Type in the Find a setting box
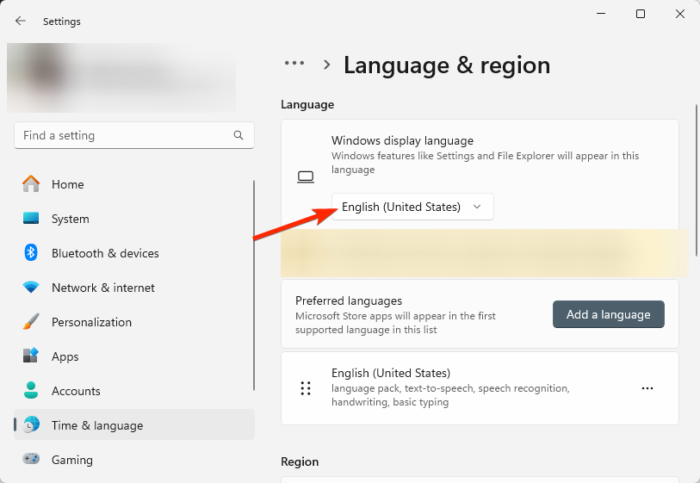 click(120, 135)
